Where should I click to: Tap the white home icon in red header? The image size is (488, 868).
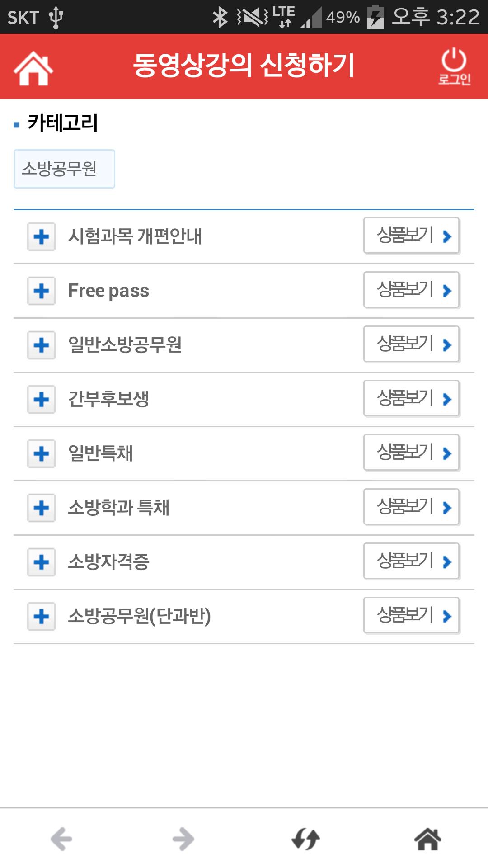point(33,68)
